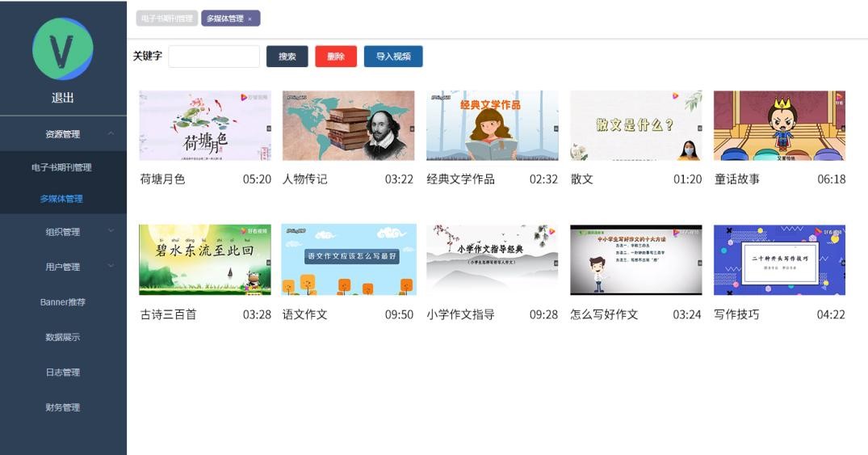Expand the 用户管理 sidebar menu
868x455 pixels.
point(63,267)
